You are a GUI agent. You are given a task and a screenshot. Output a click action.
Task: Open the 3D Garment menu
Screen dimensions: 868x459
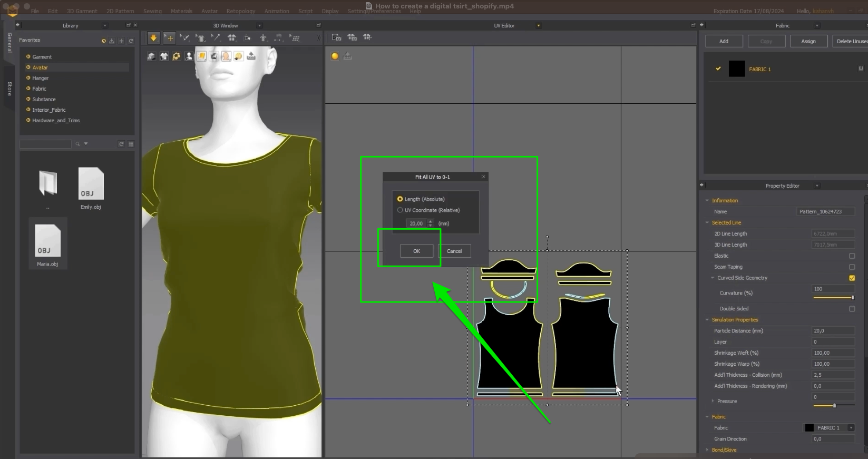pyautogui.click(x=82, y=11)
